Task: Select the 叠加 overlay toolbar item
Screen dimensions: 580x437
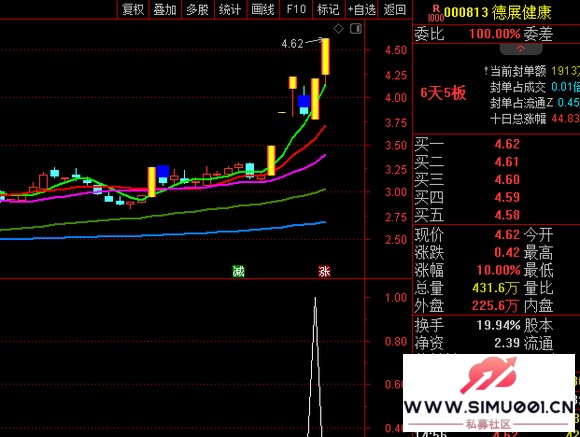Action: point(165,9)
